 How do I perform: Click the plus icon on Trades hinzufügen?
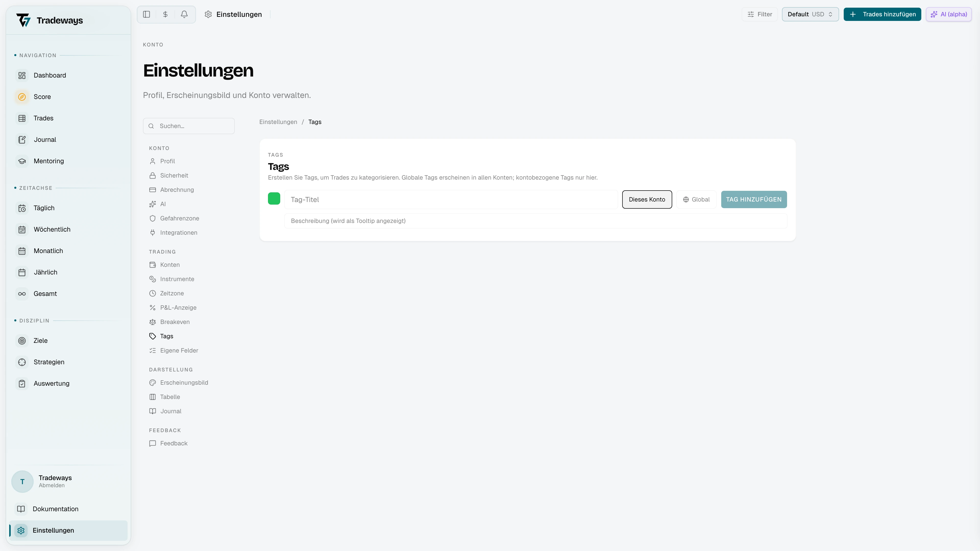point(853,15)
